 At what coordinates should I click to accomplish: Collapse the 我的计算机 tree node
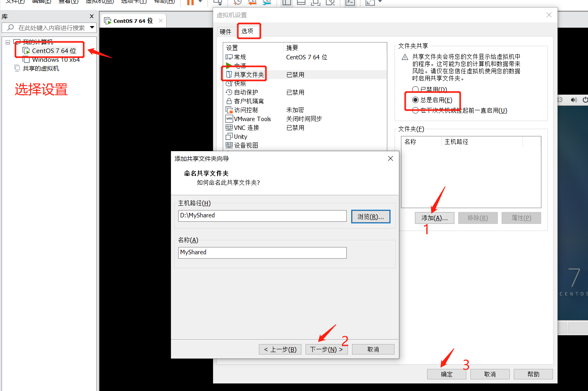tap(8, 42)
